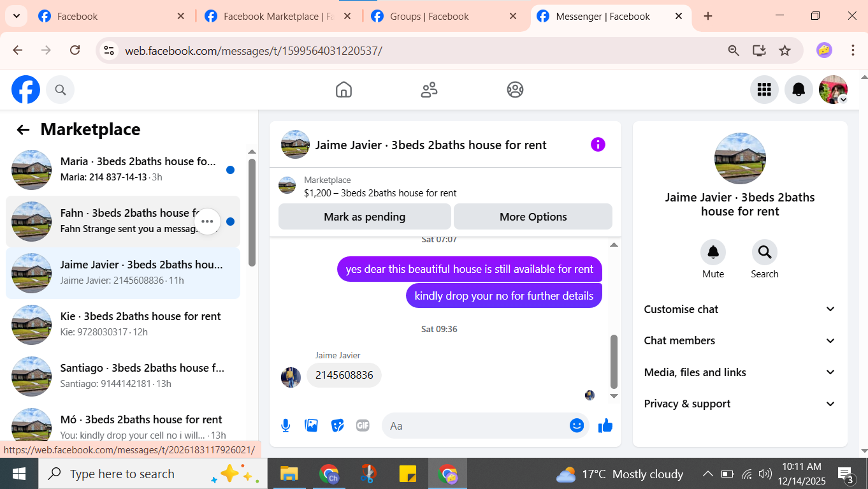Expand the Privacy & support section
This screenshot has width=868, height=489.
point(740,404)
